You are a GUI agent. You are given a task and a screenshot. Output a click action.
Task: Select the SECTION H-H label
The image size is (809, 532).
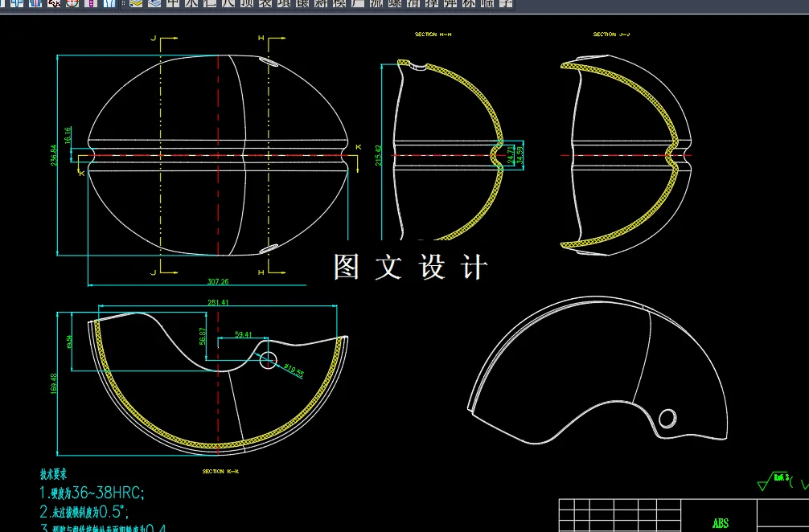tap(433, 35)
